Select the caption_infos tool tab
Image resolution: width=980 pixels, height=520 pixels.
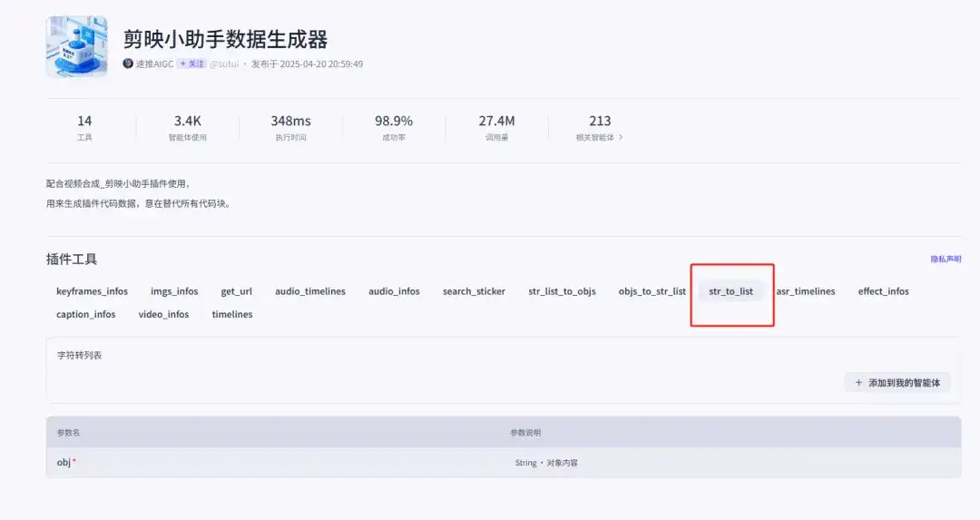pyautogui.click(x=85, y=314)
